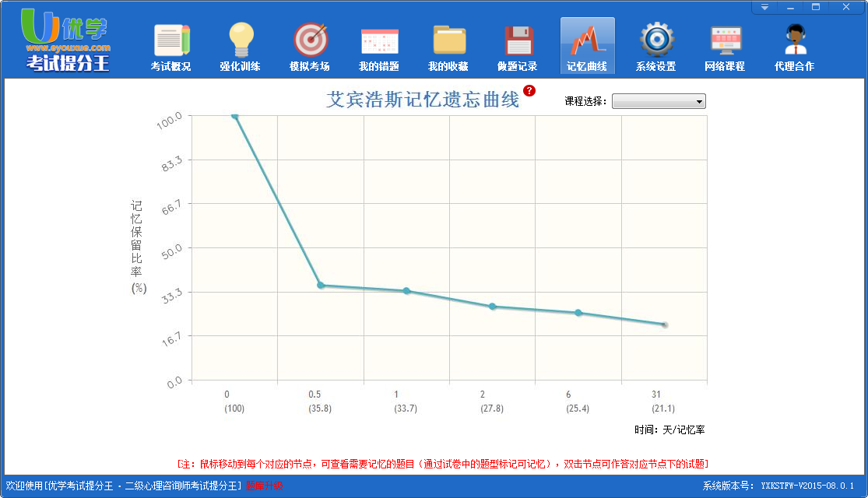868x498 pixels.
Task: Open the 强化训练 lightbulb icon
Action: click(x=241, y=47)
